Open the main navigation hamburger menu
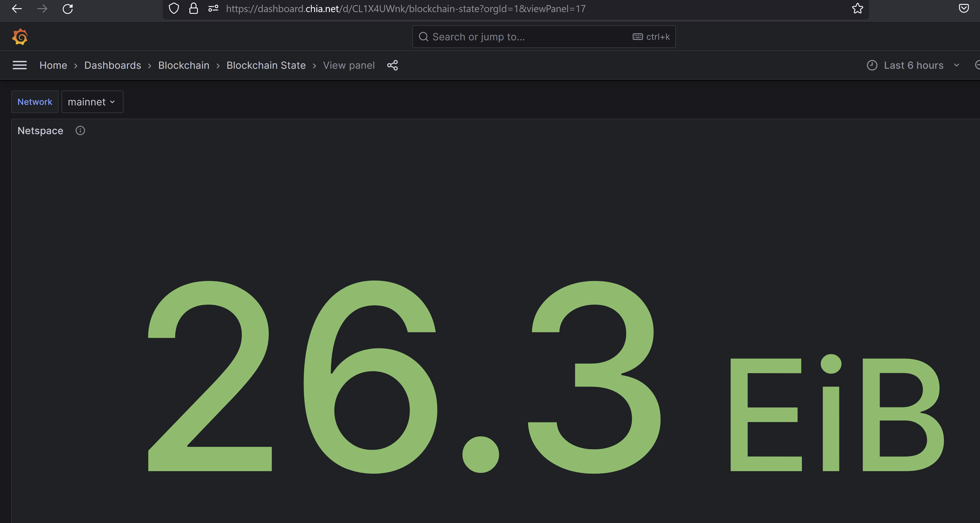 click(20, 65)
